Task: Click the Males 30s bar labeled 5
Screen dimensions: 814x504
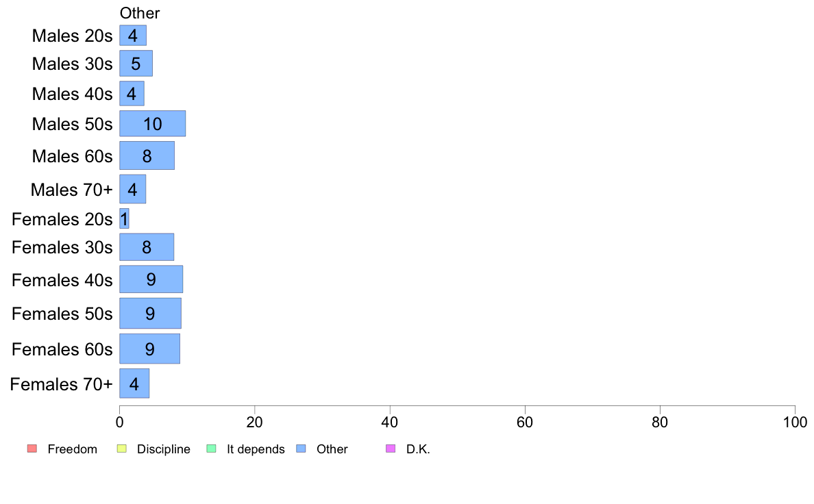Action: tap(136, 63)
